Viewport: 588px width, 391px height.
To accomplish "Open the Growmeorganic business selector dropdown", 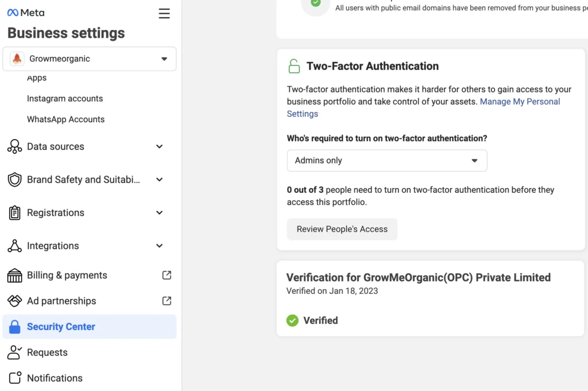I will [x=89, y=59].
